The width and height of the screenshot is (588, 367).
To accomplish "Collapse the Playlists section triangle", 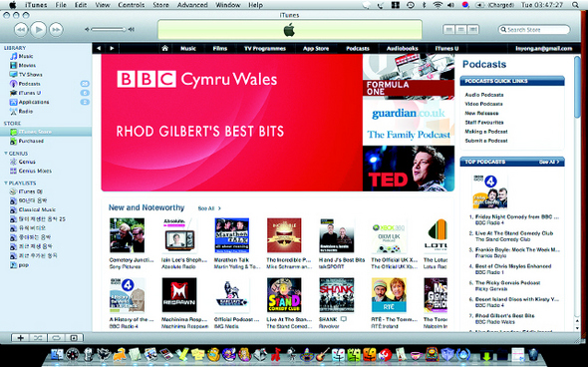I will click(x=6, y=183).
